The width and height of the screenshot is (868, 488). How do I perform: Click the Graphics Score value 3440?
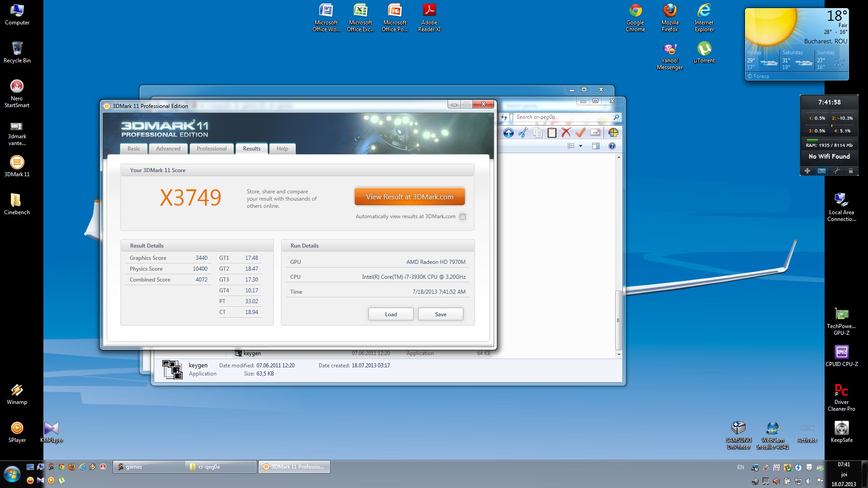[202, 258]
